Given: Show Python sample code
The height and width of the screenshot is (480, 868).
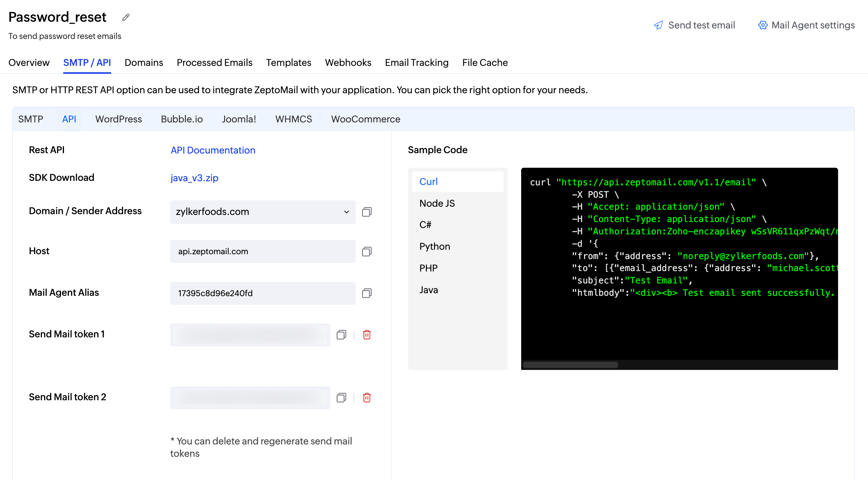Looking at the screenshot, I should tap(435, 246).
